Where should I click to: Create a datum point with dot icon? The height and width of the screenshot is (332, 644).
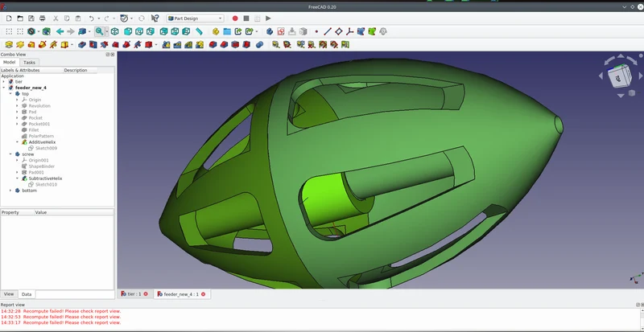tap(316, 31)
